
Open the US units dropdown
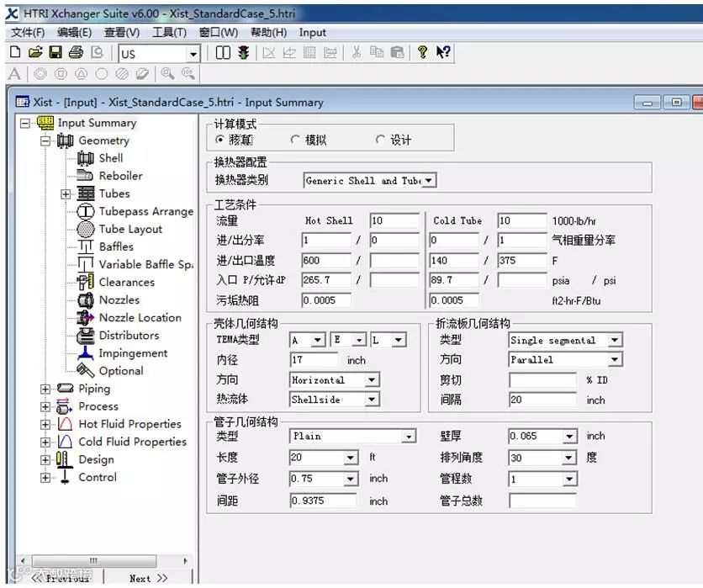coord(193,55)
